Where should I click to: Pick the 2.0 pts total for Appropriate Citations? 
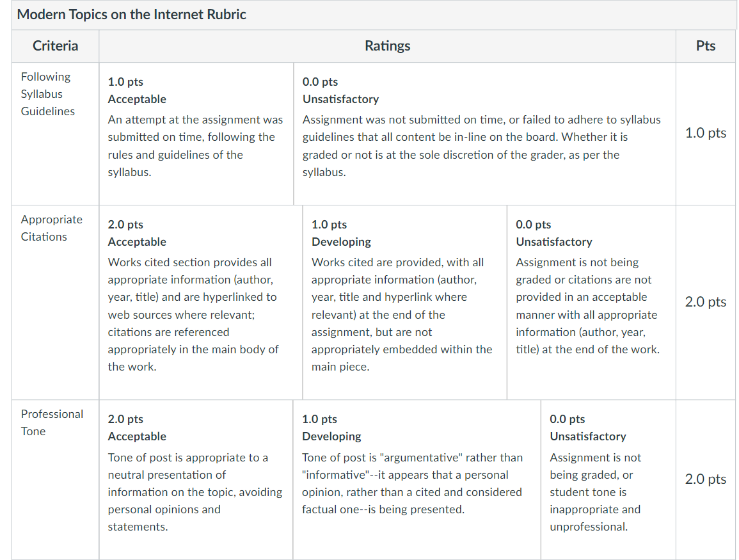(706, 301)
